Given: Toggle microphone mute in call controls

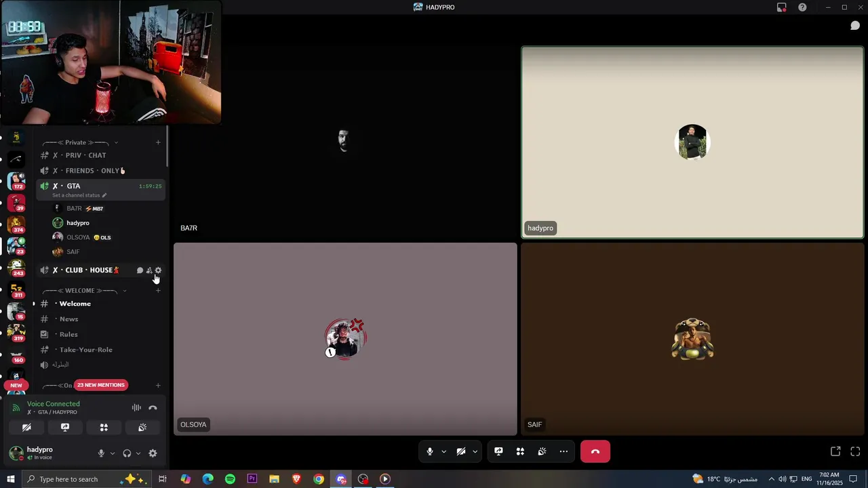Looking at the screenshot, I should pos(430,451).
